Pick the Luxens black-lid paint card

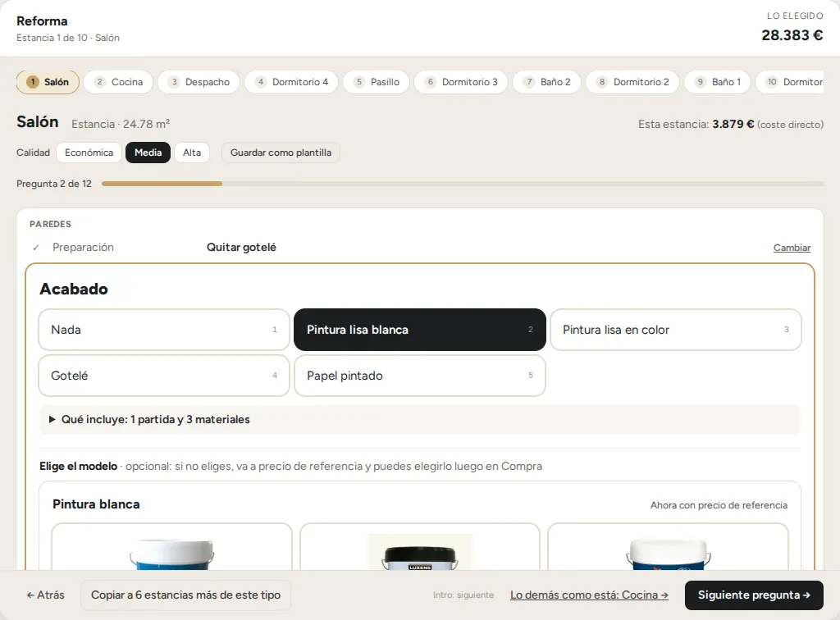[x=420, y=547]
